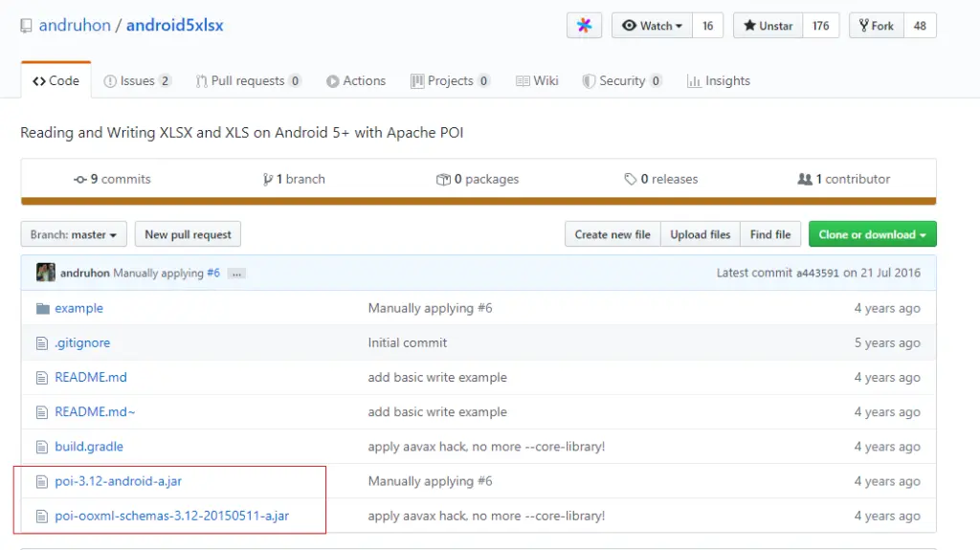980x550 pixels.
Task: Open the Clone or download dropdown
Action: (873, 234)
